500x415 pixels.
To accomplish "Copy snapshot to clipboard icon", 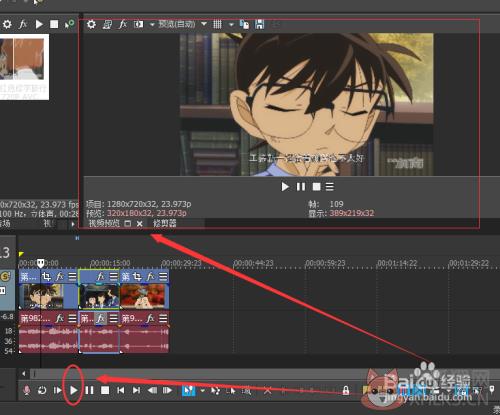I will (x=244, y=24).
